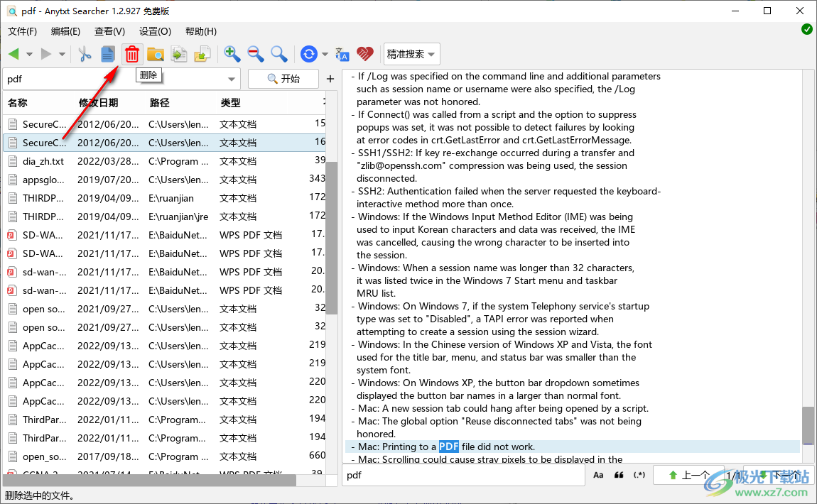Open containing folder via folder search icon
This screenshot has width=817, height=504.
coord(156,54)
